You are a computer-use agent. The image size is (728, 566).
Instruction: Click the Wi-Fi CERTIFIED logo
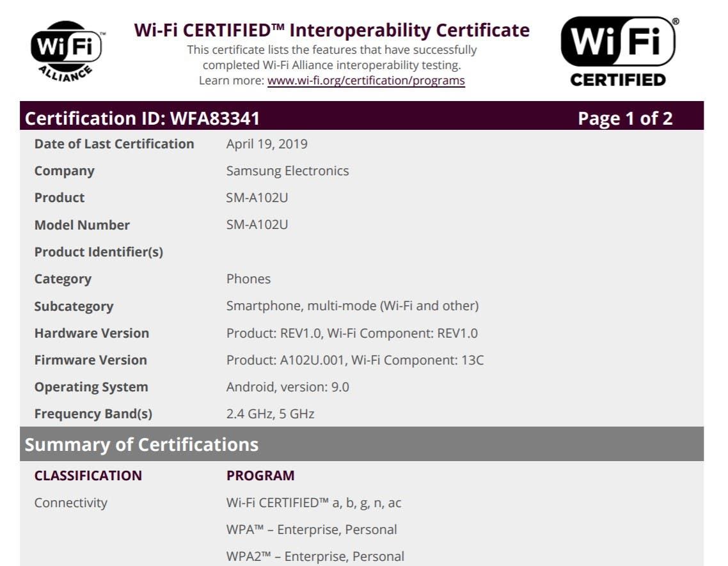point(619,52)
